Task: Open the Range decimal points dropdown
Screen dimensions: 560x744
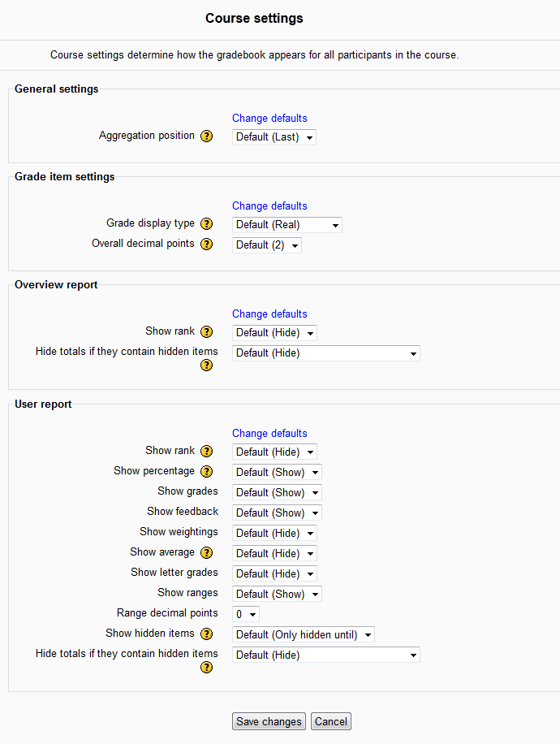Action: click(246, 615)
